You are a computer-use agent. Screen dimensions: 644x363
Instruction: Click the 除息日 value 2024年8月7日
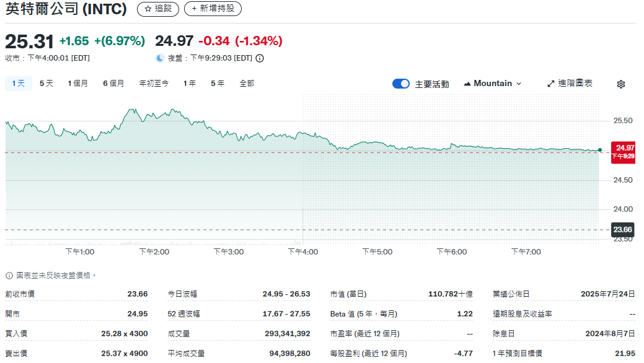click(611, 333)
